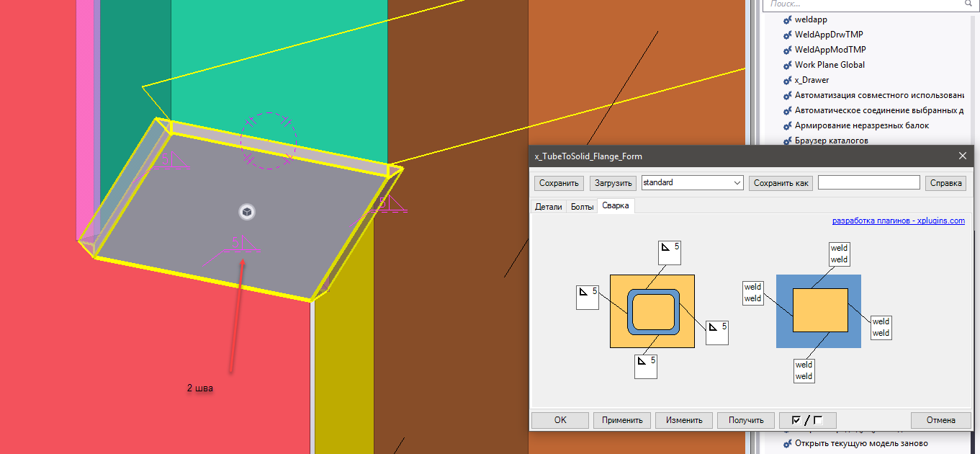This screenshot has width=980, height=454.
Task: Click the gear icon beside WeldAppDrwTMP
Action: [787, 35]
